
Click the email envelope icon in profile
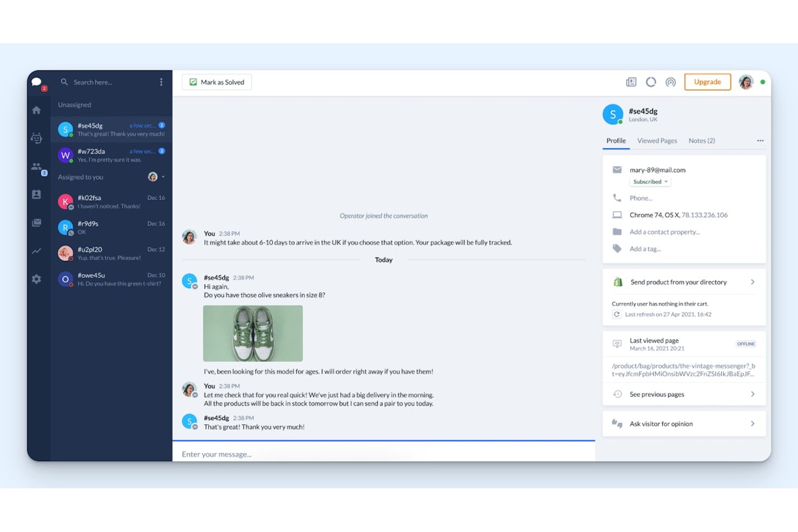tap(617, 170)
